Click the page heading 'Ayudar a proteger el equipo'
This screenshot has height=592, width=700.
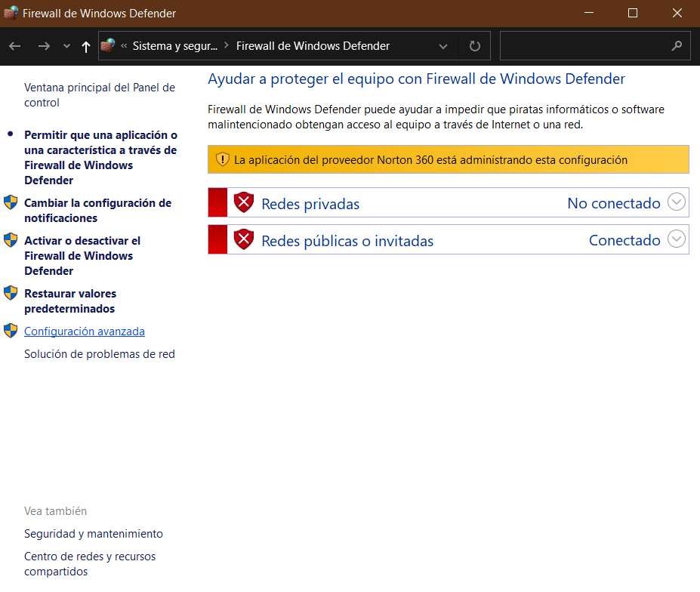point(416,79)
